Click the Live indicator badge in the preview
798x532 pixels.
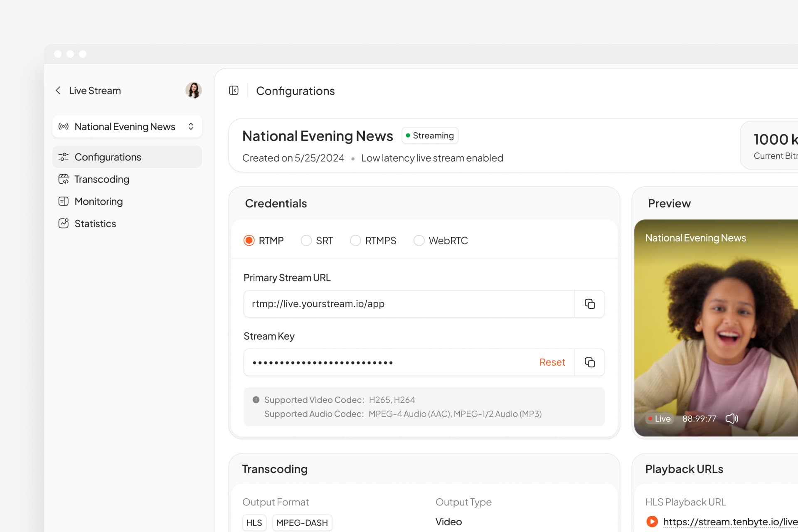click(x=659, y=419)
